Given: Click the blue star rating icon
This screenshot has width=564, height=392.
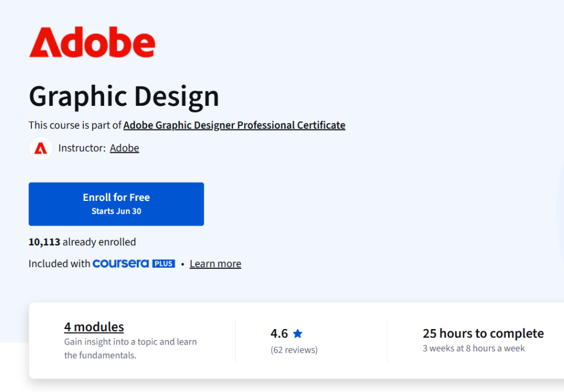Looking at the screenshot, I should pos(298,333).
